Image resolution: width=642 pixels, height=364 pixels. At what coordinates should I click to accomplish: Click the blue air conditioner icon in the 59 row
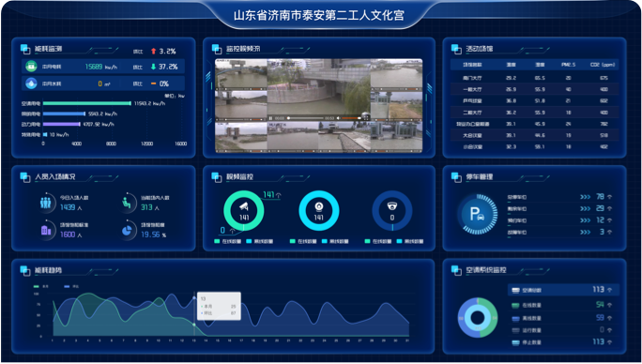pos(515,318)
